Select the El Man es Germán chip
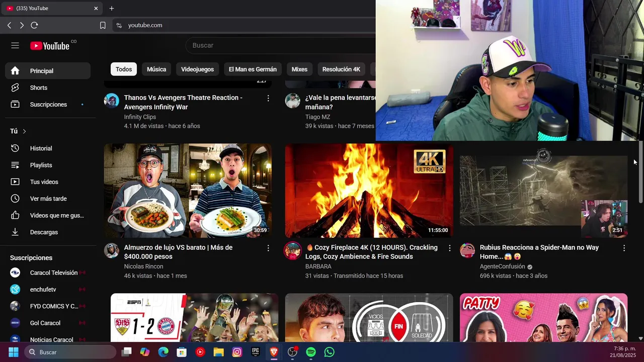 click(x=253, y=69)
